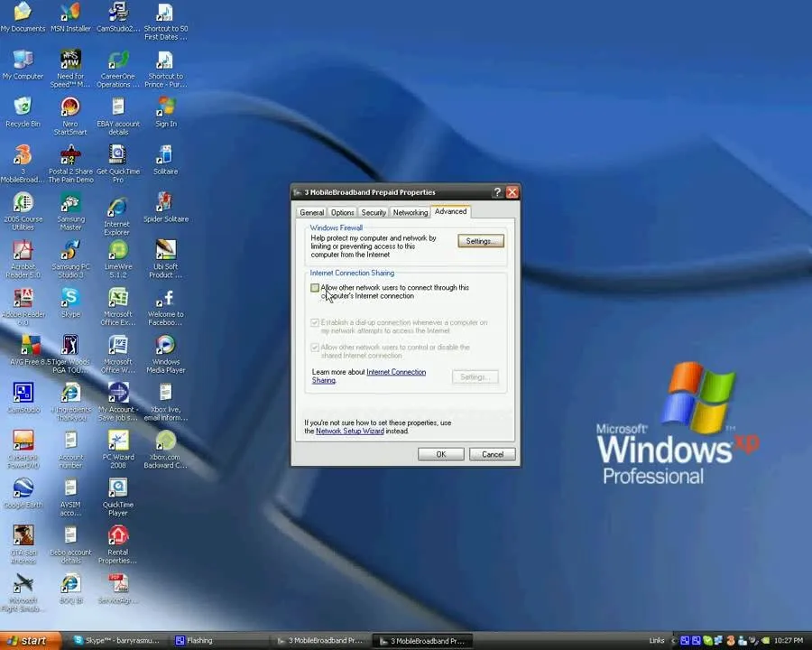Select the 2005 Course Utilities icon
This screenshot has height=650, width=812.
coord(23,211)
